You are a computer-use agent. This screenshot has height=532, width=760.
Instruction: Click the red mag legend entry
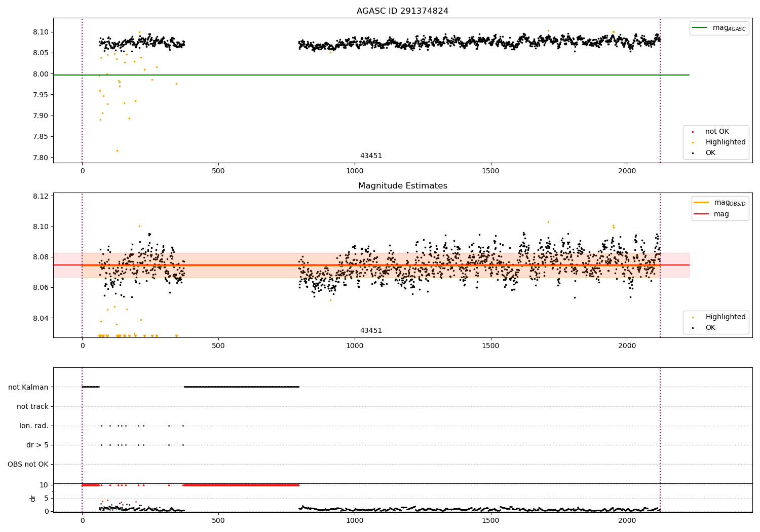(711, 214)
